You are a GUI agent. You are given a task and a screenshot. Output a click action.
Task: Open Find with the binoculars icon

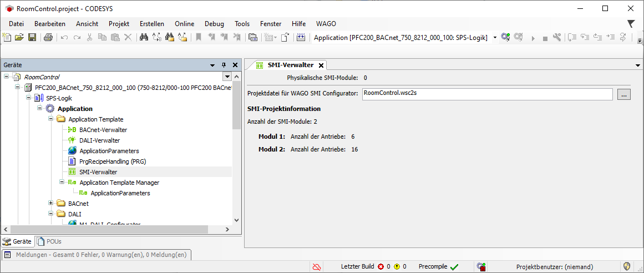[x=144, y=37]
